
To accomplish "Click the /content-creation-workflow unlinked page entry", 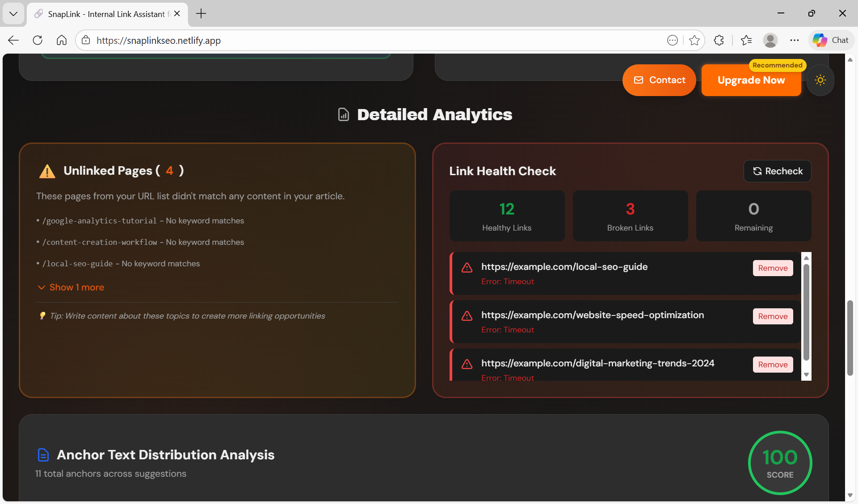I will pos(140,242).
